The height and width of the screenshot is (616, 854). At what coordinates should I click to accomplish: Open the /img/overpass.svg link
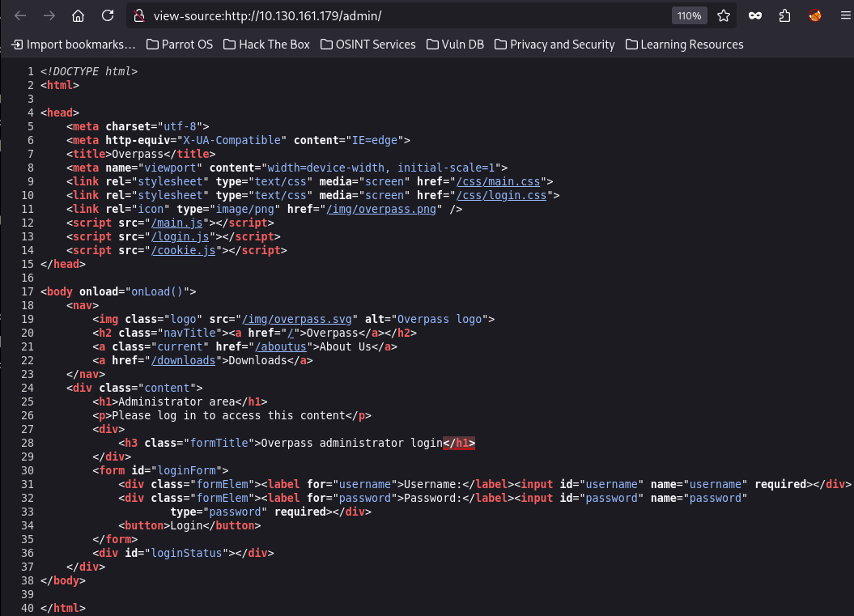pos(297,319)
